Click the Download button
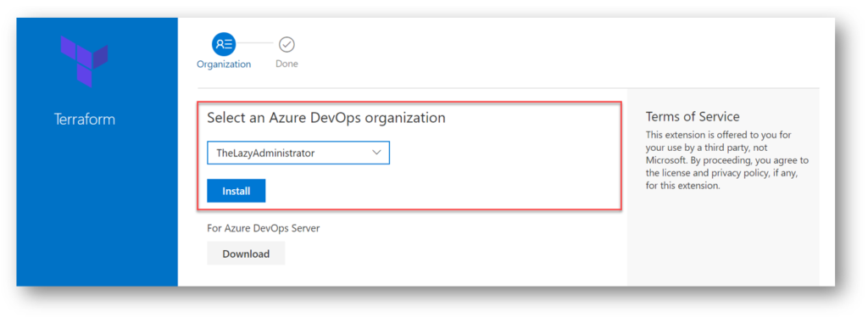The width and height of the screenshot is (868, 329). [246, 254]
